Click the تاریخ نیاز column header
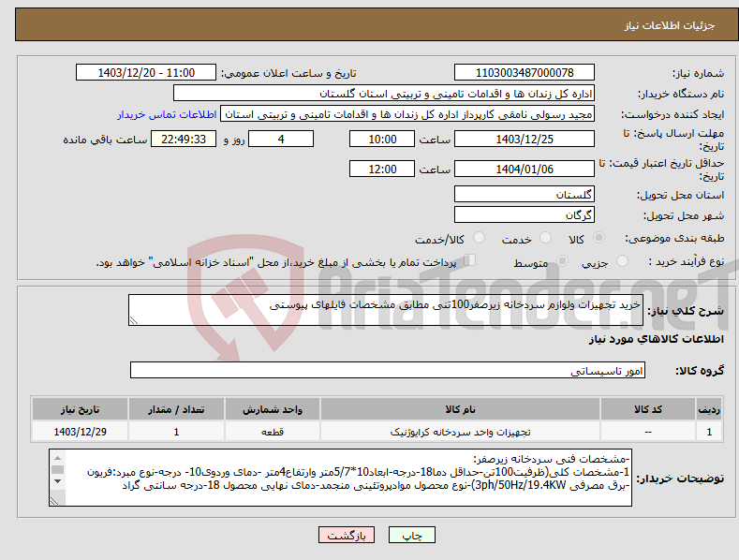Screen dimensions: 739x560 pos(81,409)
